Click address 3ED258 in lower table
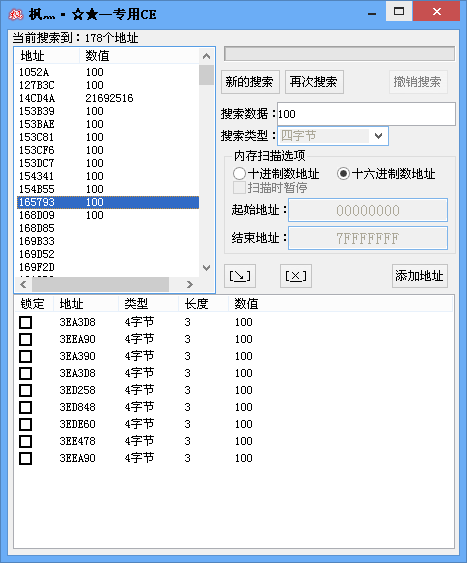The height and width of the screenshot is (563, 467). [78, 390]
